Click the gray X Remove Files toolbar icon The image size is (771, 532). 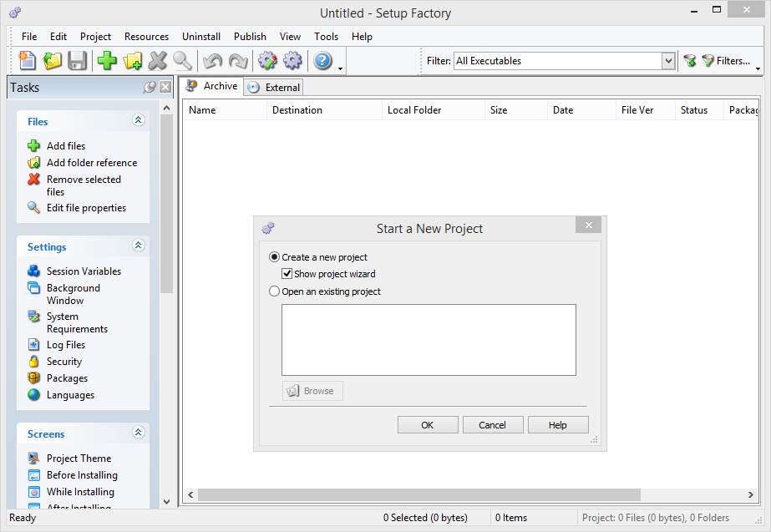[x=157, y=60]
